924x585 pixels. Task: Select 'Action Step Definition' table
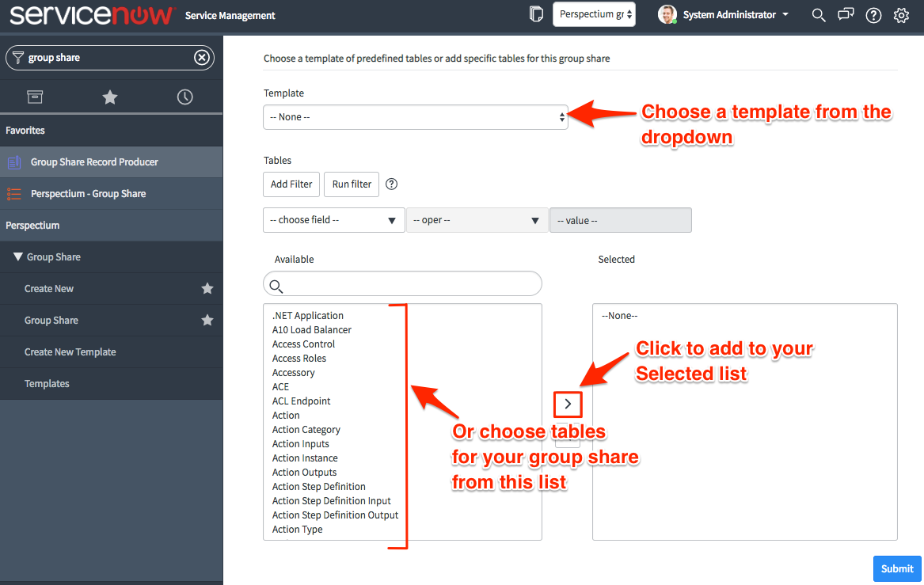319,487
